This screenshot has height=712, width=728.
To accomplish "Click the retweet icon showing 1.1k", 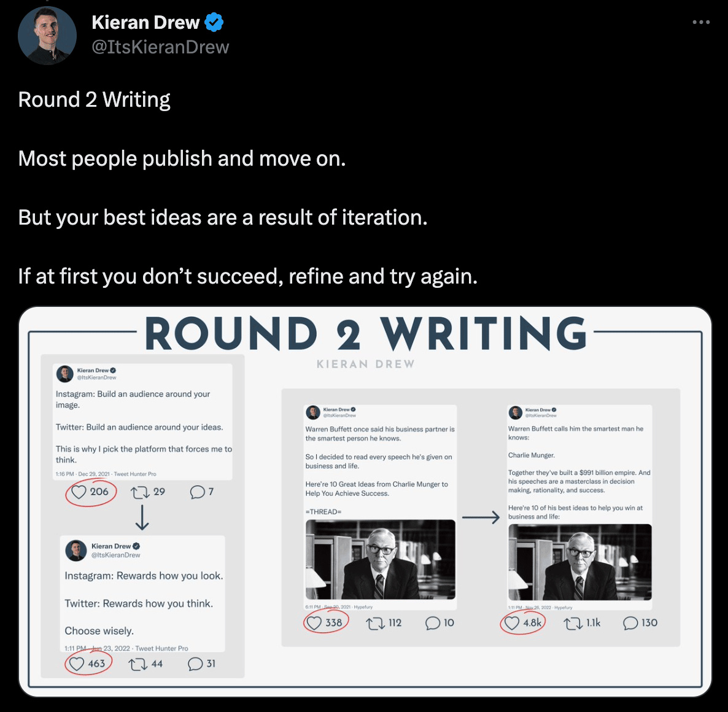I will pyautogui.click(x=573, y=624).
